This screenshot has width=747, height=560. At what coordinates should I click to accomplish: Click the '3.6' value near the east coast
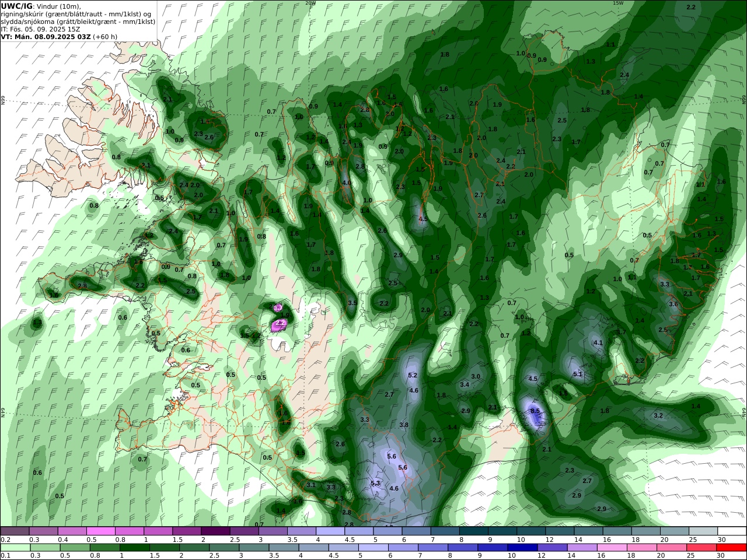pos(673,304)
